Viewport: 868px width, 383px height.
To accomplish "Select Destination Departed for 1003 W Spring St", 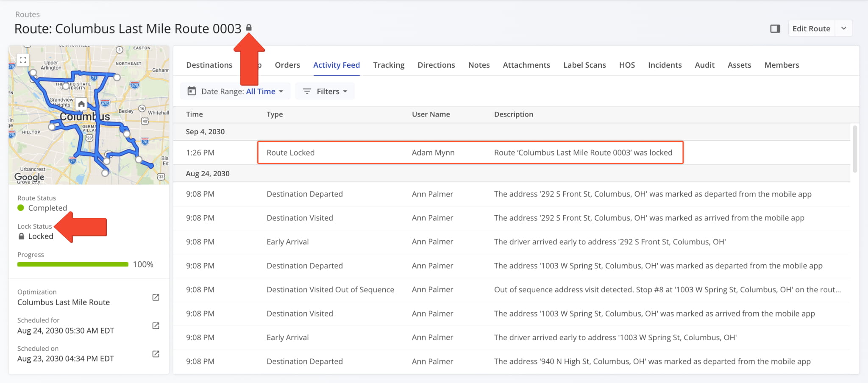I will (x=512, y=266).
